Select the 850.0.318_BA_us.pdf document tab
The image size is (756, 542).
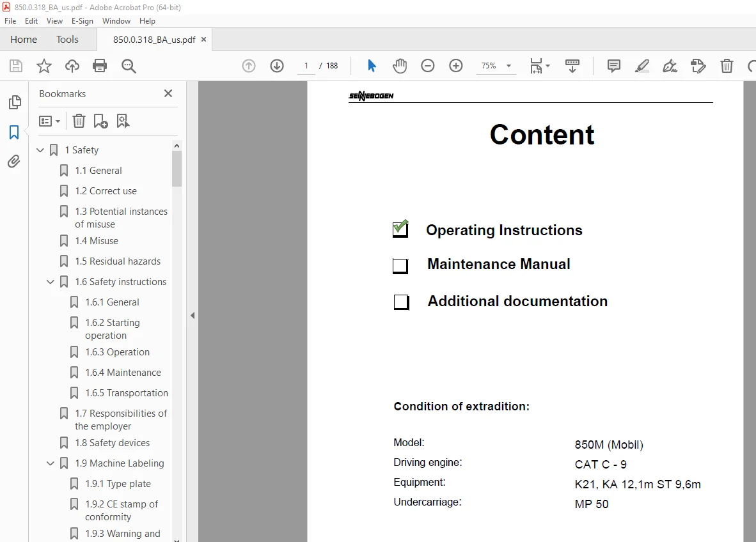click(x=154, y=40)
